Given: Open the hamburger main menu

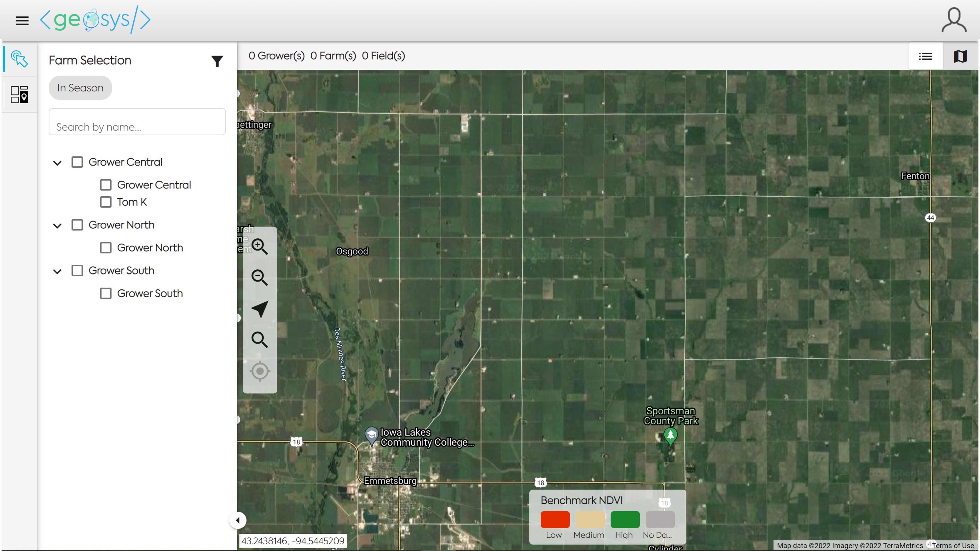Looking at the screenshot, I should click(x=22, y=20).
